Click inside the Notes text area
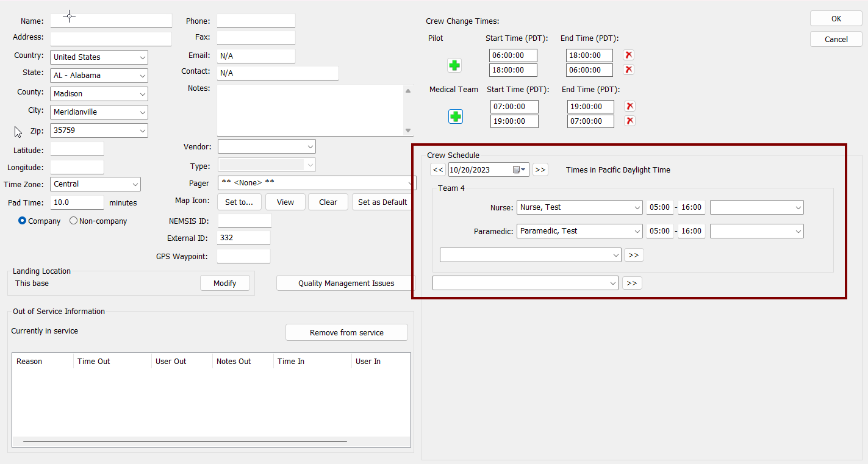The width and height of the screenshot is (868, 464). point(310,110)
